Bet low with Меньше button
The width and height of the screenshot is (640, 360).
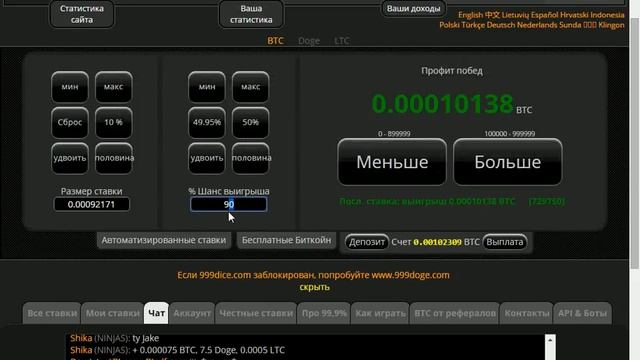pos(392,162)
